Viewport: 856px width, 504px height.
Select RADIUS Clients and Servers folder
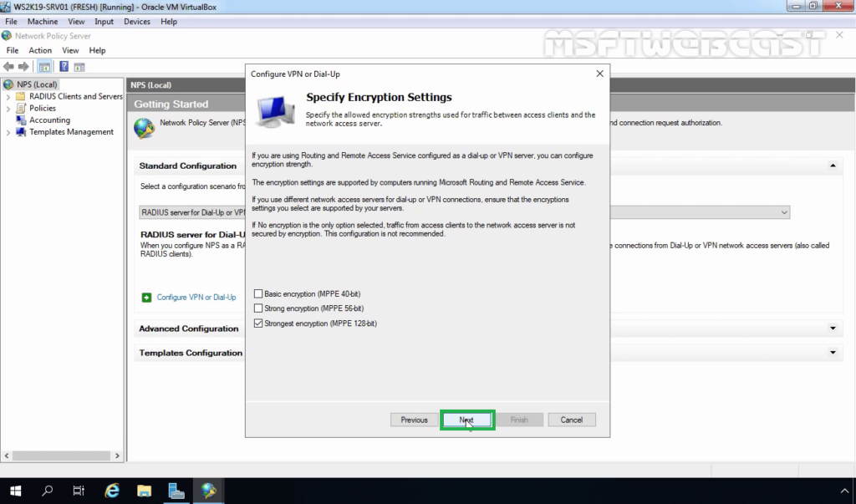75,96
